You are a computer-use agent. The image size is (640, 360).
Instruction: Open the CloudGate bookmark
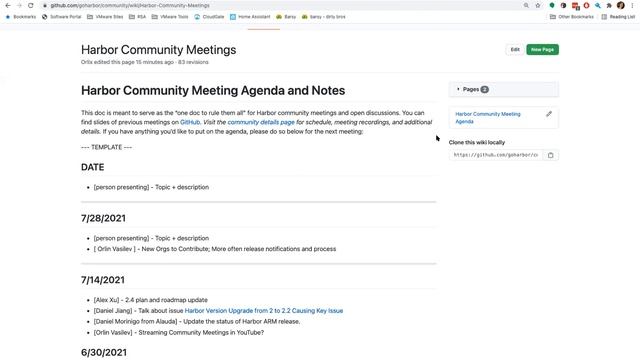(209, 17)
